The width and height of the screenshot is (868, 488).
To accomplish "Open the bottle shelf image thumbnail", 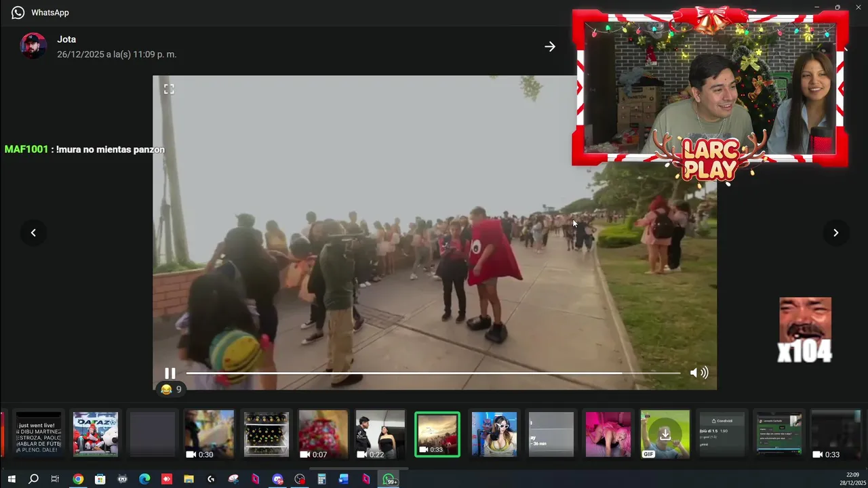I will pyautogui.click(x=267, y=434).
